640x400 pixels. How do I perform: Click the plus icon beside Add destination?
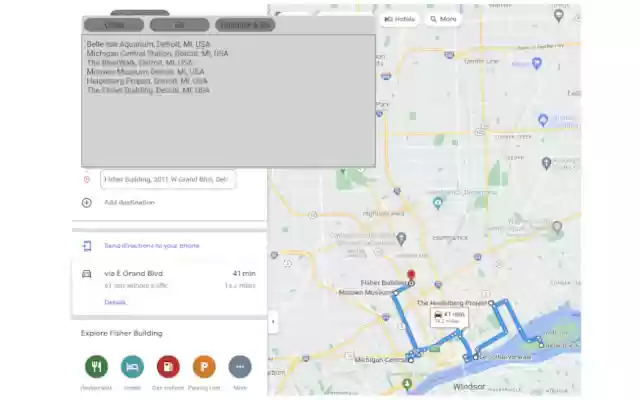point(87,202)
